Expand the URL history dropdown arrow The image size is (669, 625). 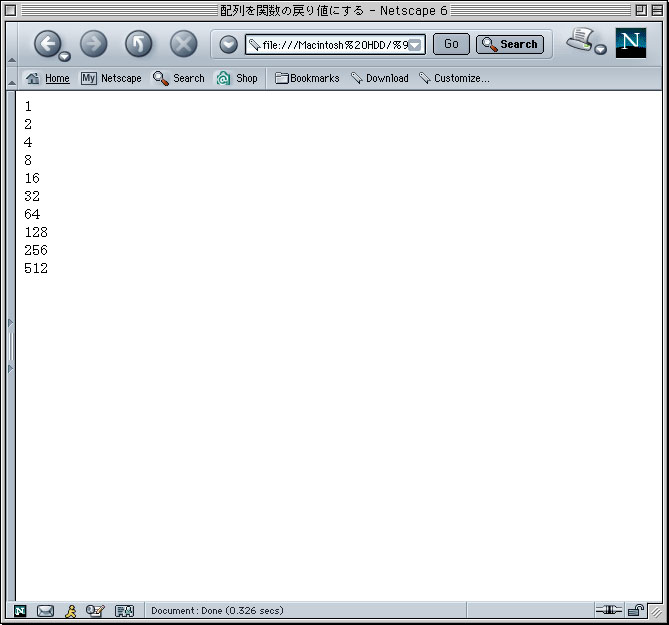click(415, 45)
